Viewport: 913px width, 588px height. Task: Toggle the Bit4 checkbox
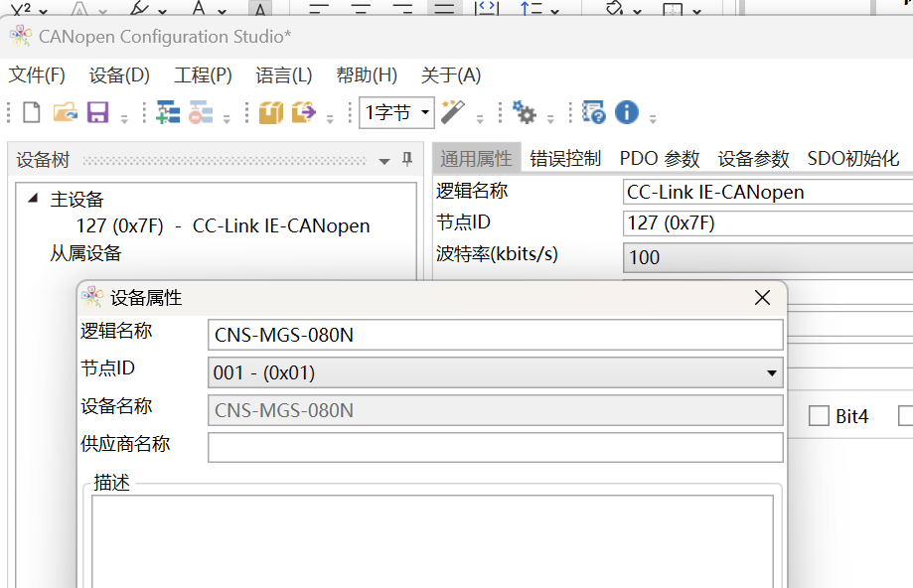coord(819,416)
